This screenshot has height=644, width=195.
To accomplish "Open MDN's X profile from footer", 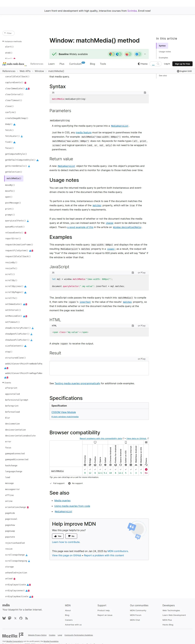I will coord(15,618).
